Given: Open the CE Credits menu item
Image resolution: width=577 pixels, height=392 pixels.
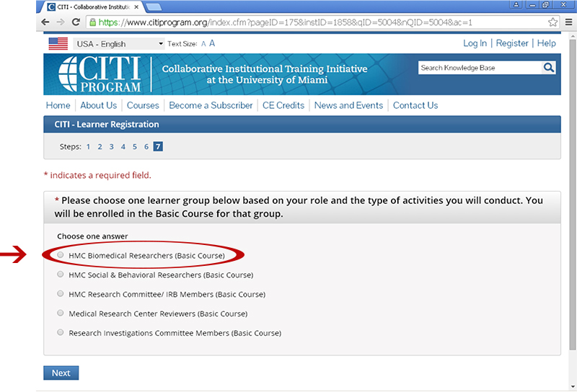Looking at the screenshot, I should coord(283,105).
